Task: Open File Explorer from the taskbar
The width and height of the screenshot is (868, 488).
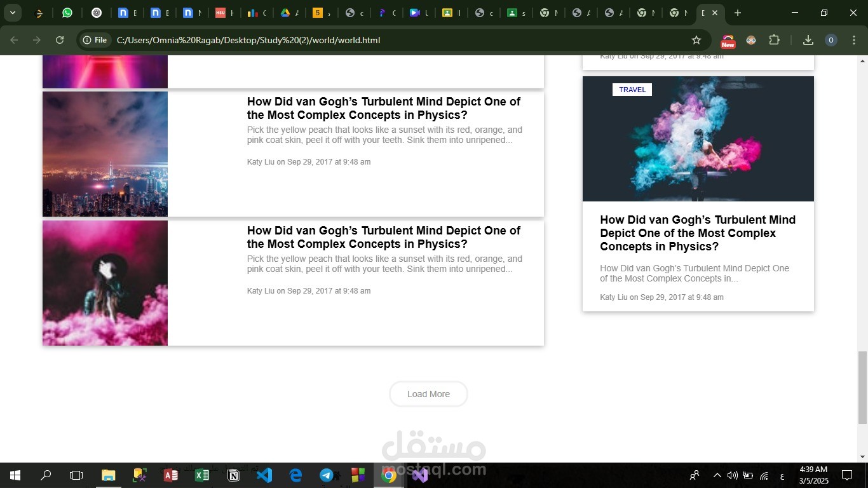Action: coord(109,475)
